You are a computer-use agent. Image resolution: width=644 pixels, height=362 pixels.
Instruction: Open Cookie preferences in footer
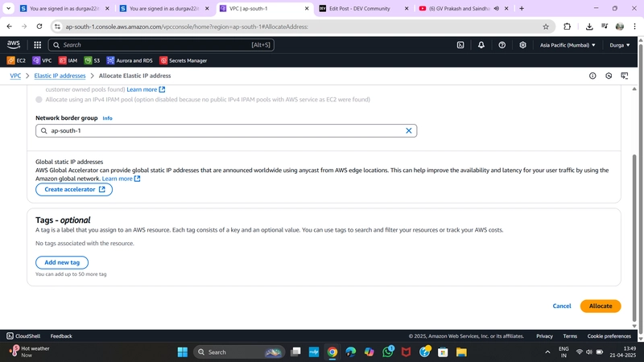tap(609, 335)
